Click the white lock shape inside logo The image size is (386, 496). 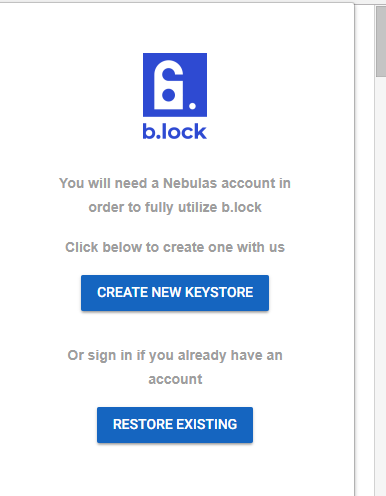coord(168,85)
